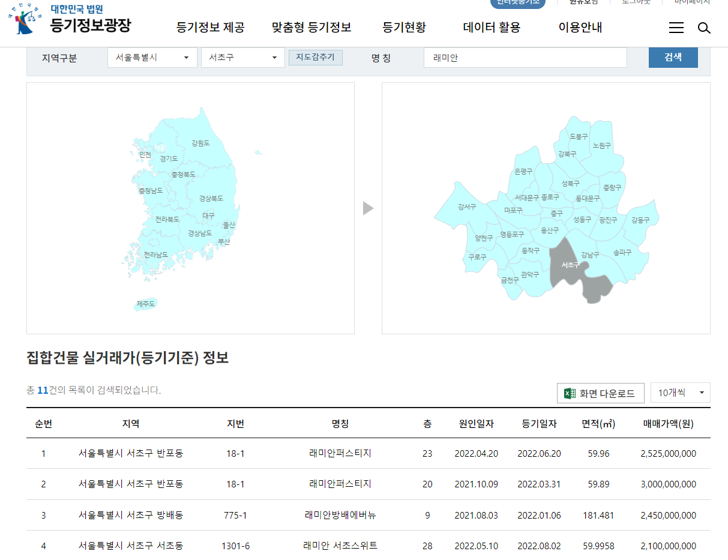Viewport: 728px width, 560px height.
Task: Select 강남구 on the Seoul map
Action: 590,255
